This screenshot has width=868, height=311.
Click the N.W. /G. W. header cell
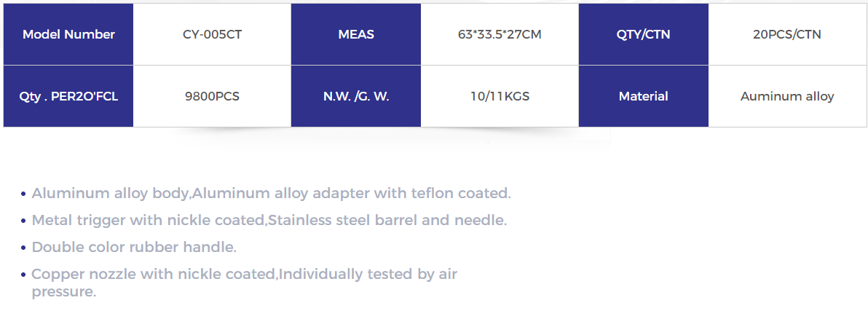coord(356,96)
